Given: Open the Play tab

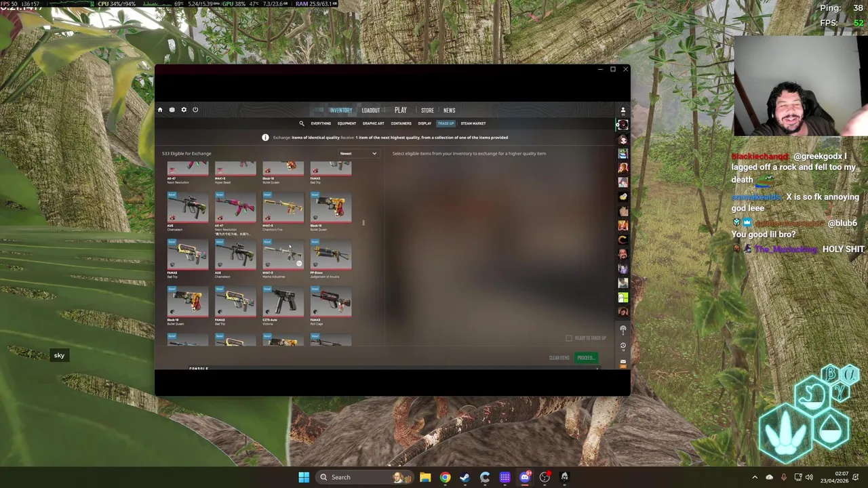Looking at the screenshot, I should coord(401,110).
